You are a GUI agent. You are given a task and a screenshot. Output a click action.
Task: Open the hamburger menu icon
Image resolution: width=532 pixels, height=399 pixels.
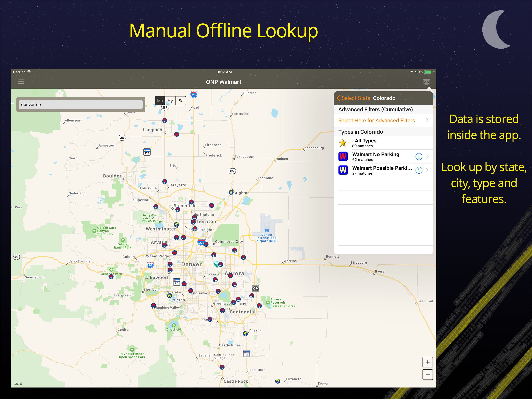point(21,82)
